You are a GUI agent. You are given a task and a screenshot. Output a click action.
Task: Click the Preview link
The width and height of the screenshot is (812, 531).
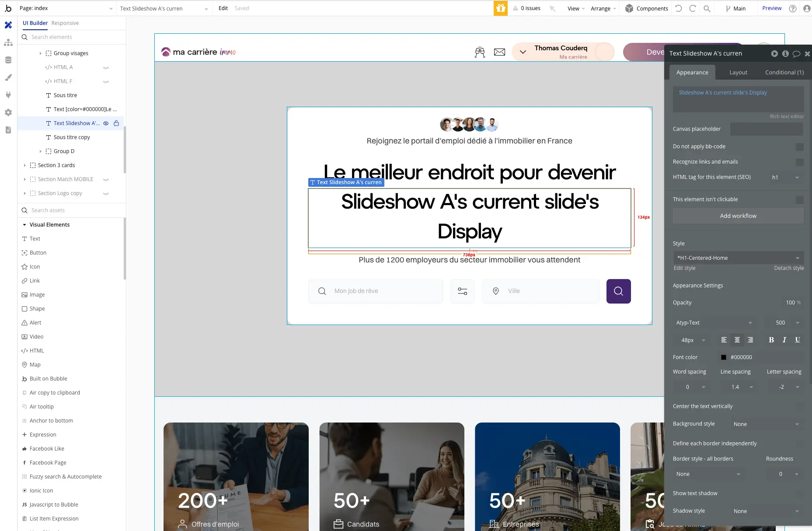pos(772,8)
